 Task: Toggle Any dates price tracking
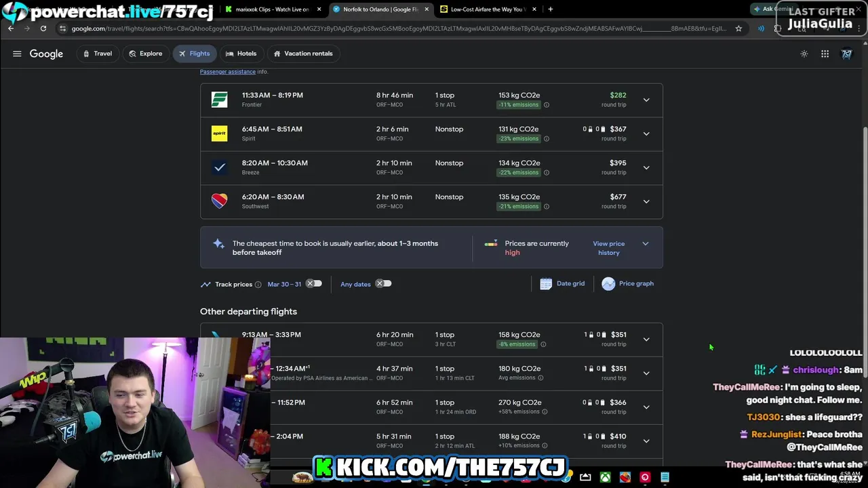pyautogui.click(x=383, y=283)
